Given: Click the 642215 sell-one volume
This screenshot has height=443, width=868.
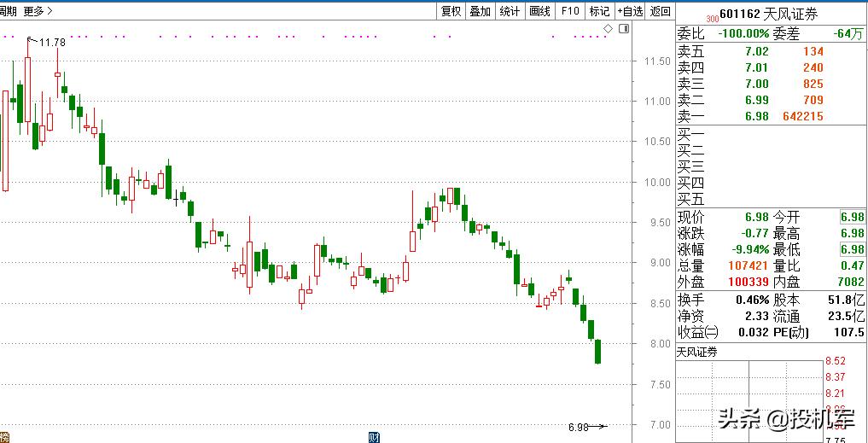Looking at the screenshot, I should (802, 116).
